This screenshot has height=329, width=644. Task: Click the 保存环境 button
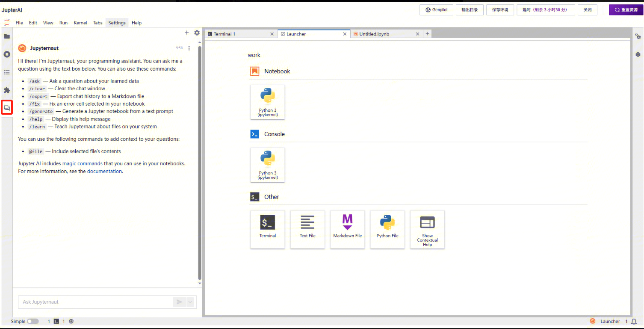(x=500, y=10)
